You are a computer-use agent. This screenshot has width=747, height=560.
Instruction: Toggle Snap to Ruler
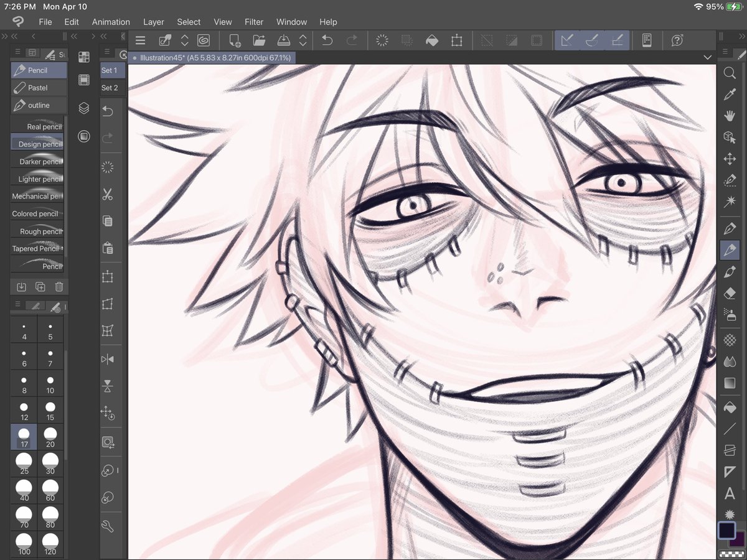[x=566, y=40]
